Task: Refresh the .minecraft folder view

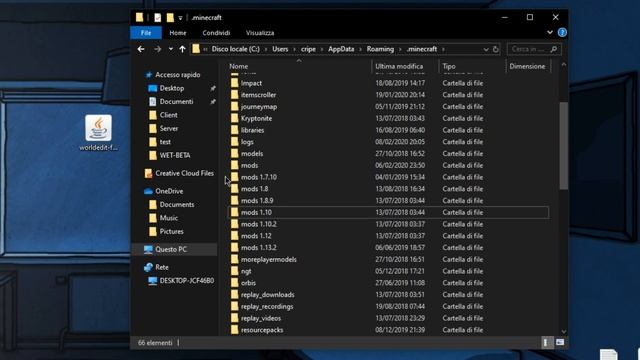Action: click(496, 49)
